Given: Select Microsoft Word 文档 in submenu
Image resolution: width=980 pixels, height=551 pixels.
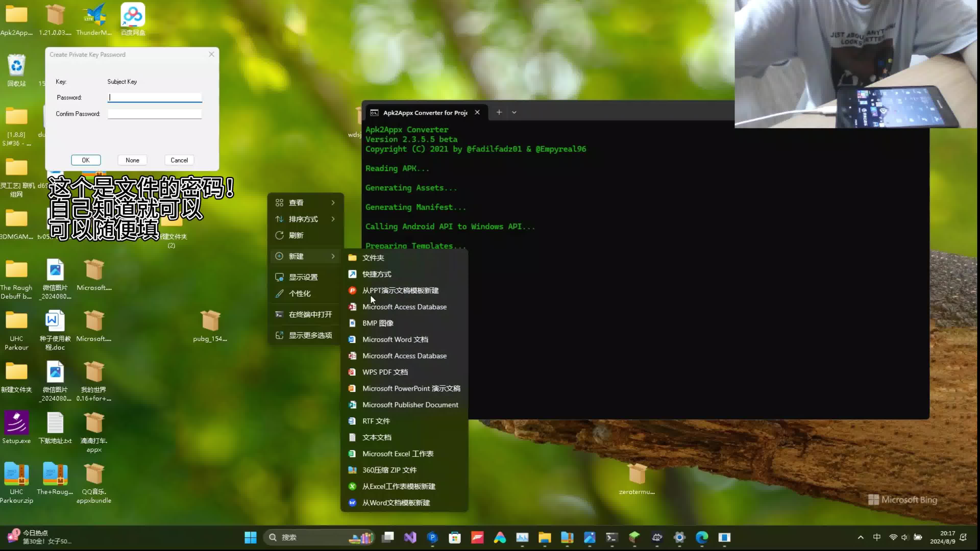Looking at the screenshot, I should click(x=404, y=340).
